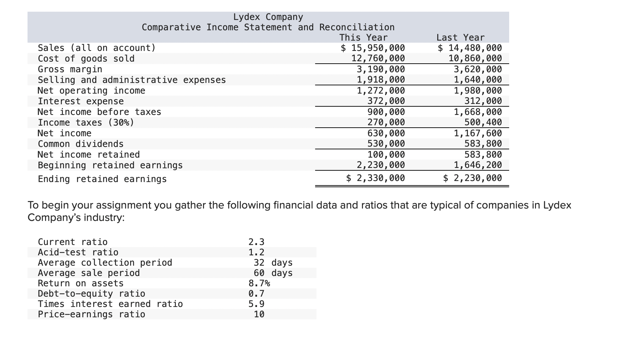Screen dimensions: 644x340
Task: Click net operating income 1,272,000
Action: coord(381,91)
